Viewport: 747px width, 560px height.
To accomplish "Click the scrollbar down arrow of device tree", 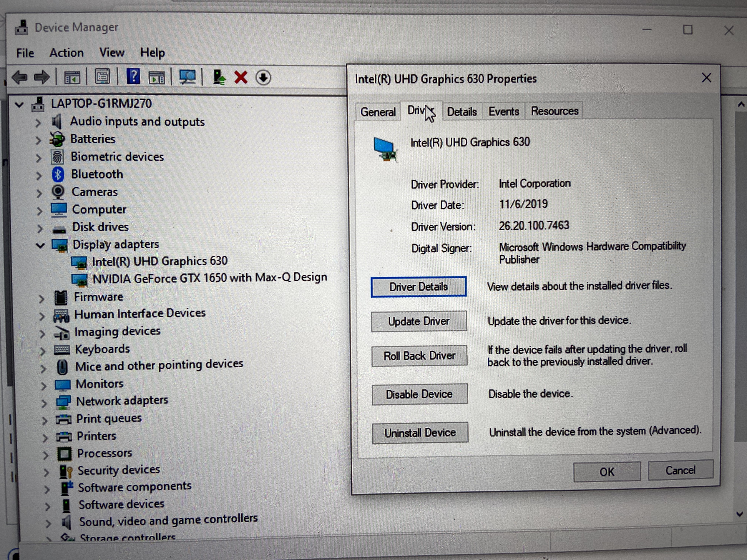I will pyautogui.click(x=740, y=514).
